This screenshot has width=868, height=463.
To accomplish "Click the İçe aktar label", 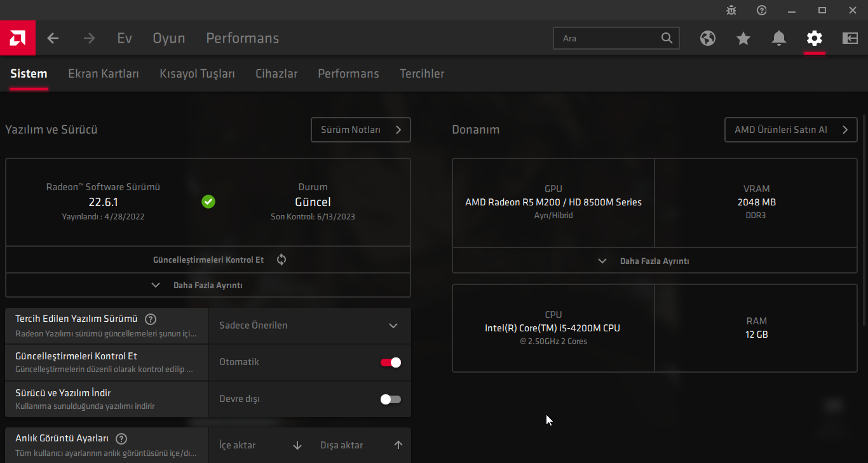I will pyautogui.click(x=238, y=445).
